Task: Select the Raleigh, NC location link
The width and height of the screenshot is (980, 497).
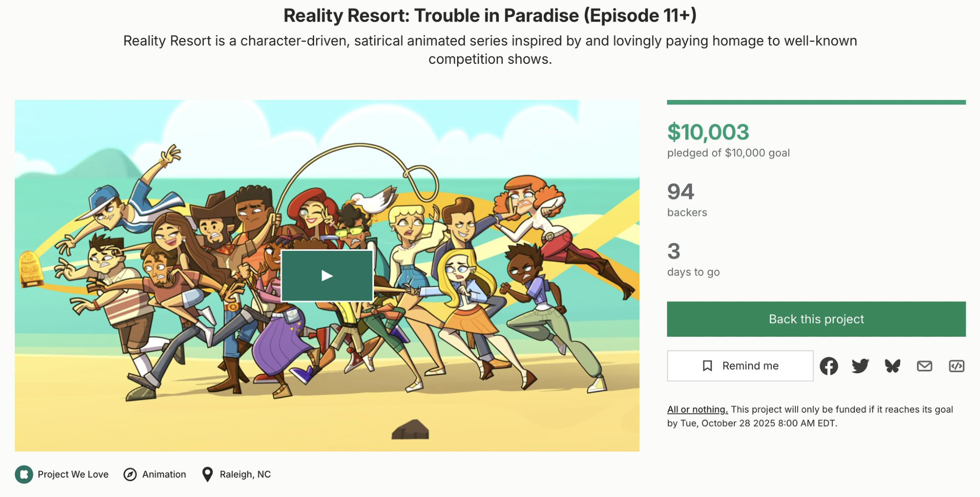Action: coord(245,474)
